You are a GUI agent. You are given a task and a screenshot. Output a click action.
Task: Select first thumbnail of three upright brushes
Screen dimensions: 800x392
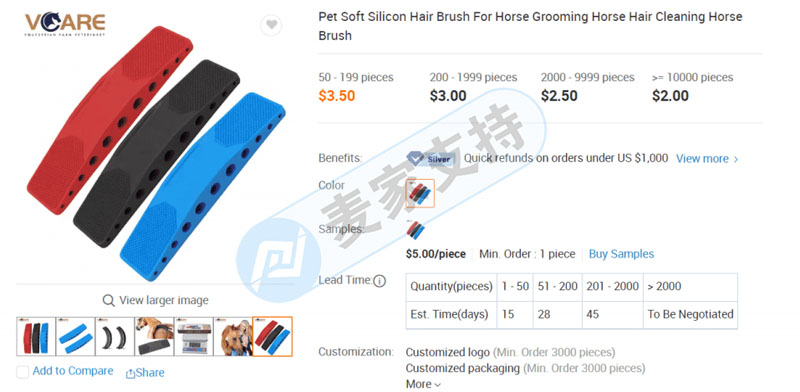(36, 336)
